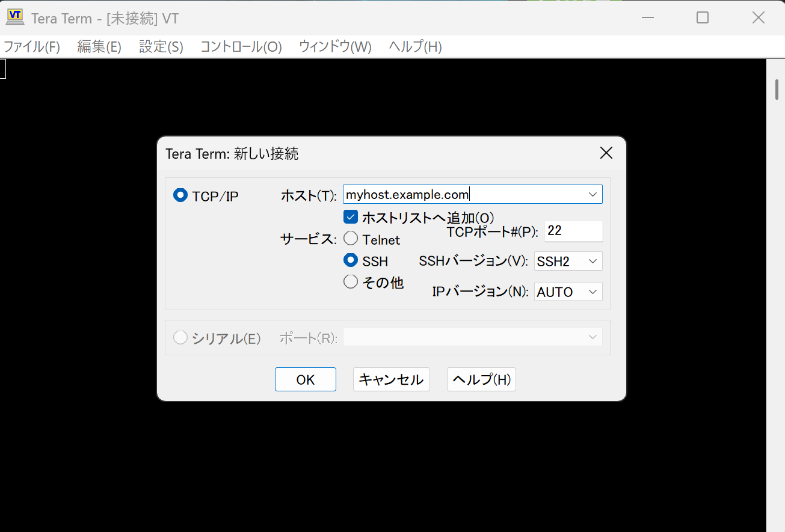Open the コントロール(O) menu
This screenshot has height=532, width=785.
click(x=241, y=47)
